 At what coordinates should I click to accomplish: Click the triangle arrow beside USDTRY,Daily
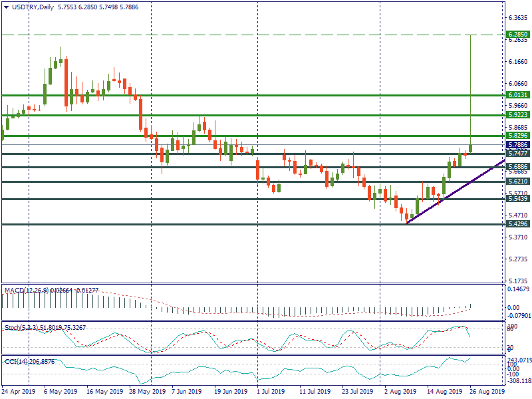pos(6,5)
